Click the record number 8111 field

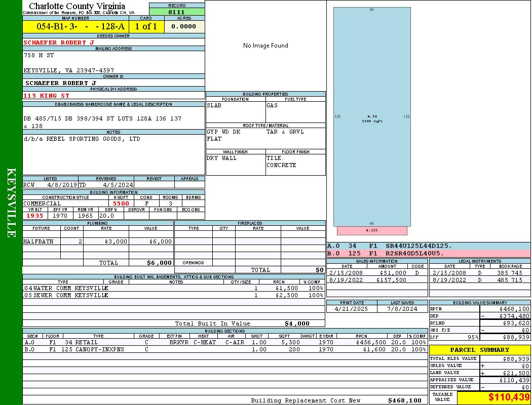pos(177,12)
